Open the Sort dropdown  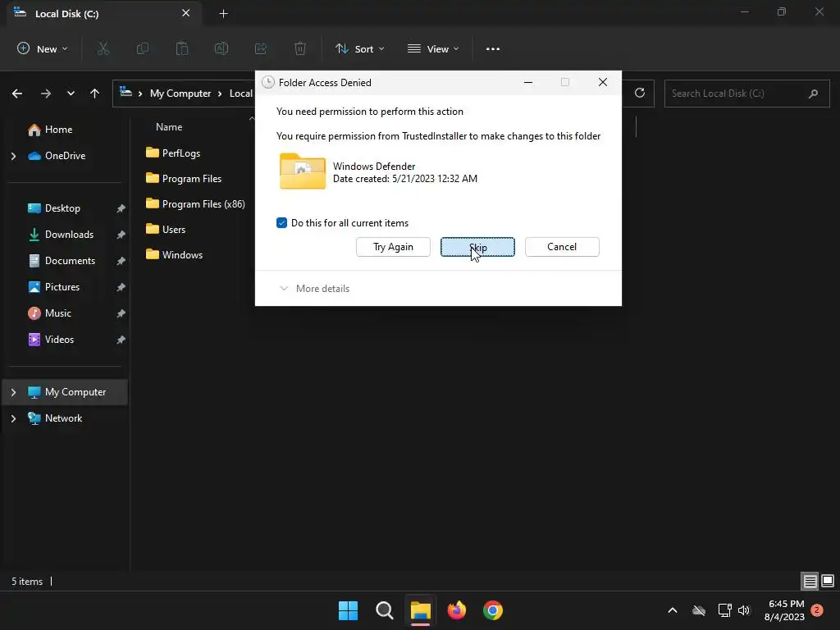[x=359, y=48]
